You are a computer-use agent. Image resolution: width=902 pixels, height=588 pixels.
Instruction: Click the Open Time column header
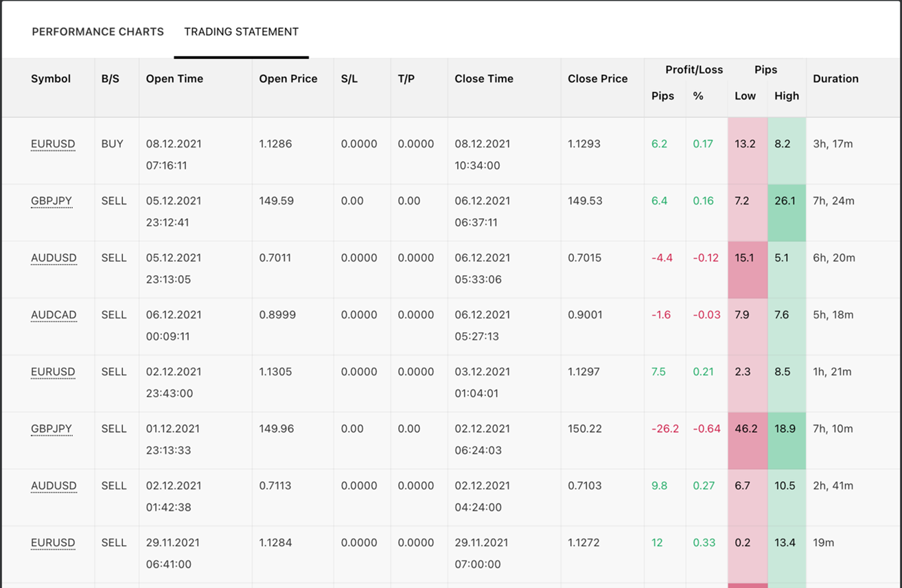pos(174,79)
